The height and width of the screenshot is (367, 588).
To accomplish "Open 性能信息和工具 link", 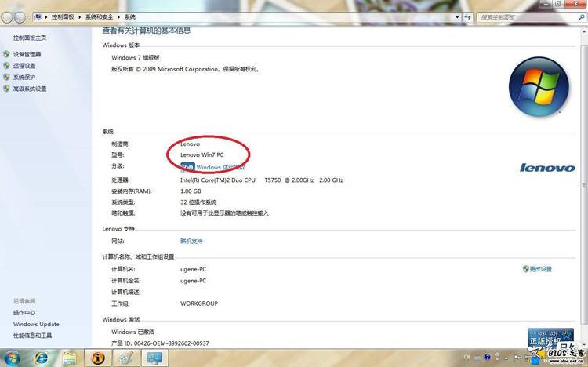I will click(32, 336).
